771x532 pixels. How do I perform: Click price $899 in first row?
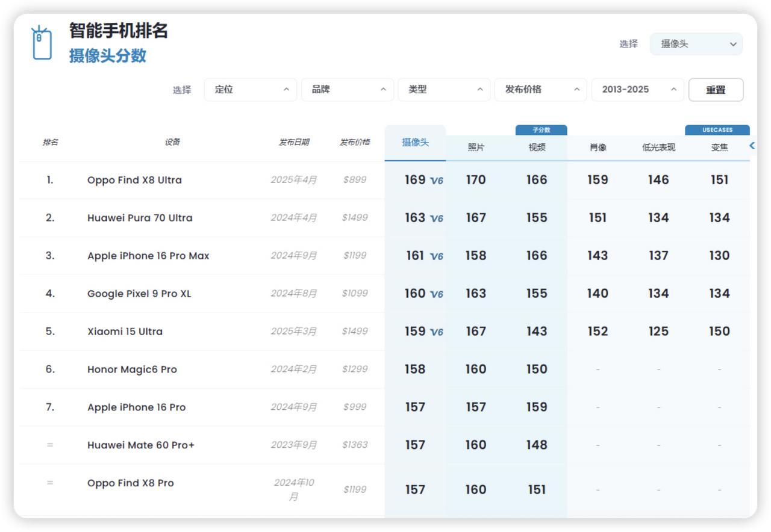click(355, 180)
